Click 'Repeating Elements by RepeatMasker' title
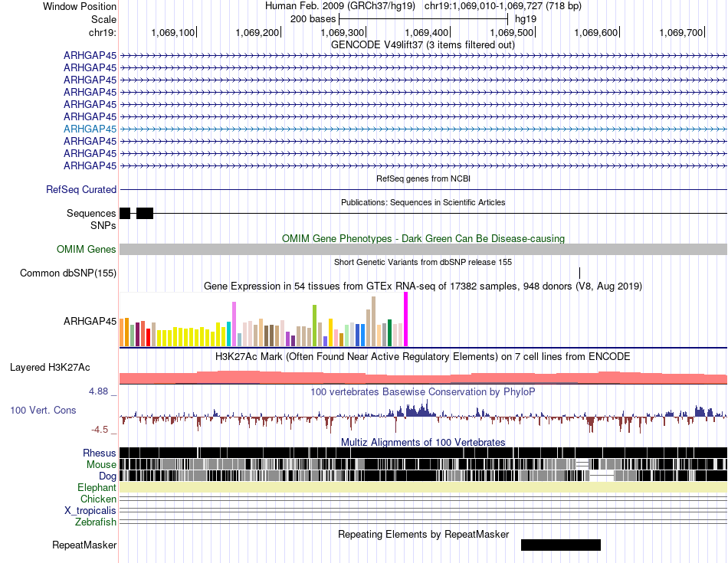Image resolution: width=728 pixels, height=563 pixels. [x=424, y=534]
